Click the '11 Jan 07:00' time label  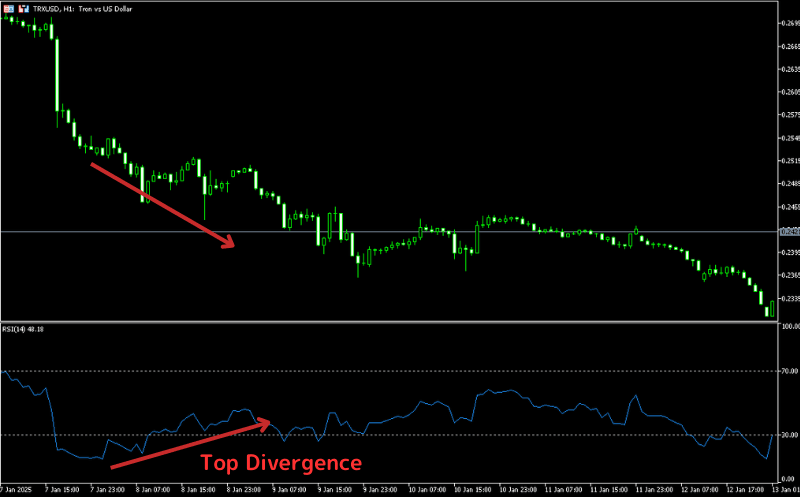tap(563, 490)
